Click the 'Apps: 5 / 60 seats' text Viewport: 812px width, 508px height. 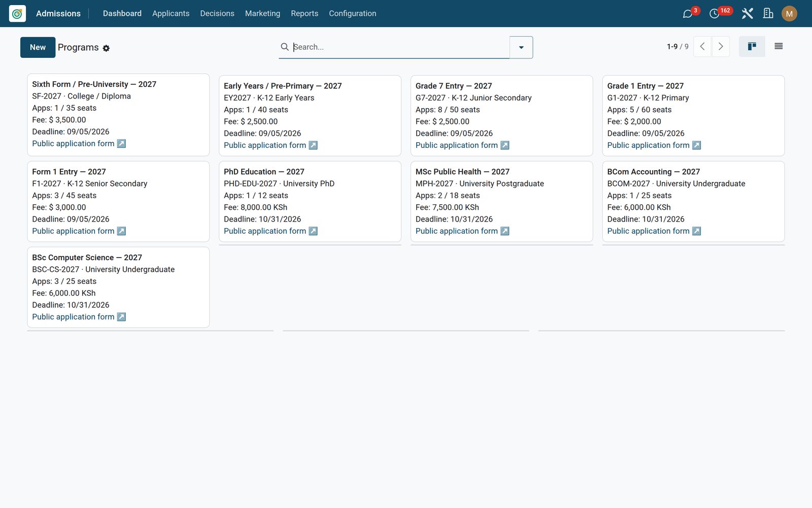[639, 110]
